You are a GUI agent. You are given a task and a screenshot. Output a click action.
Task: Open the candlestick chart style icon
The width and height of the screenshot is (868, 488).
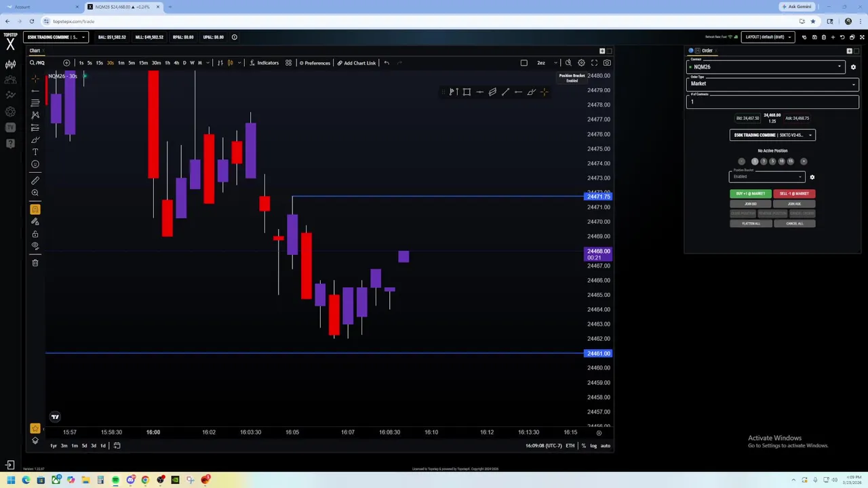click(230, 63)
